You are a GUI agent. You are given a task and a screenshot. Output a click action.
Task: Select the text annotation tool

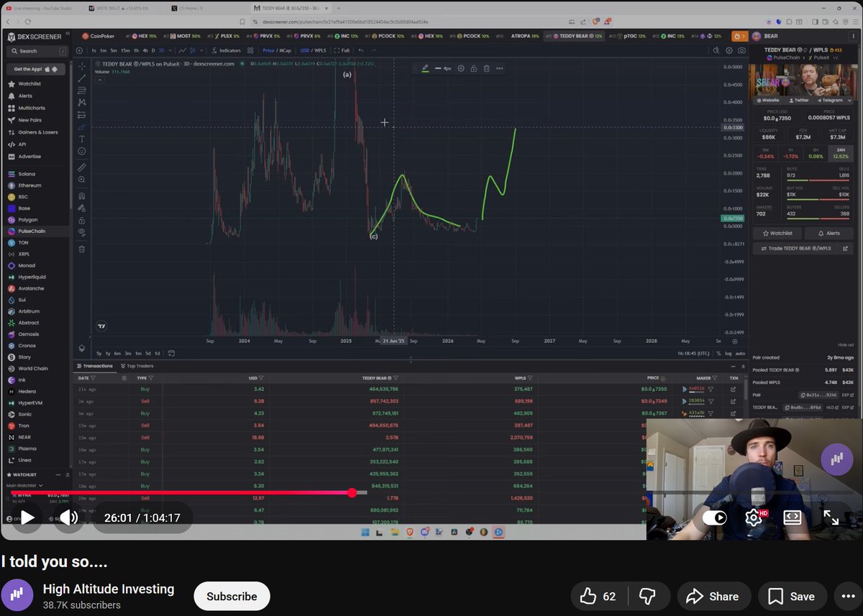point(82,139)
